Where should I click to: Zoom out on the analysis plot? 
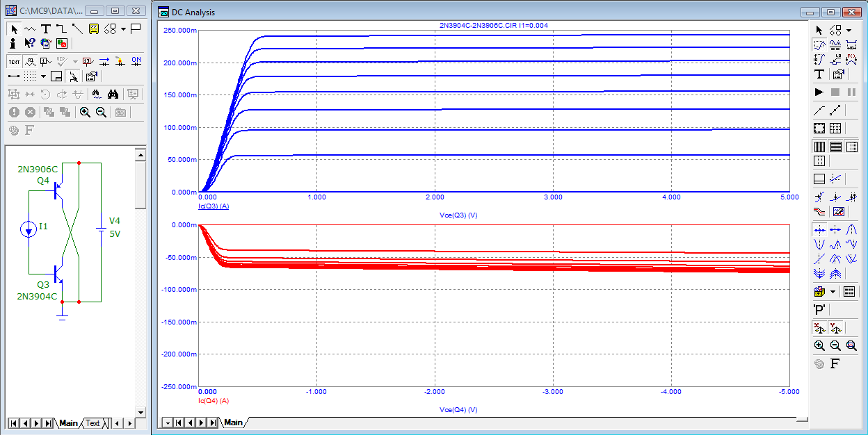[835, 345]
